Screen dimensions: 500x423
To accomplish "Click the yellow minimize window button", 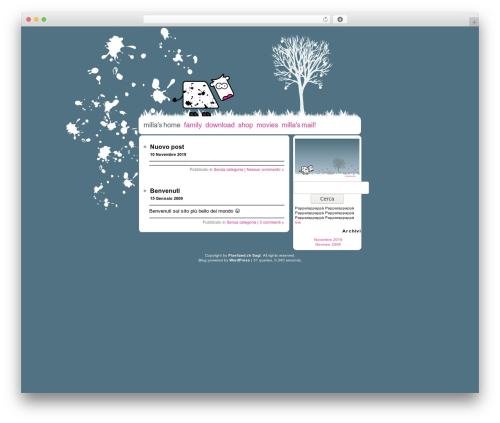I will [x=36, y=19].
